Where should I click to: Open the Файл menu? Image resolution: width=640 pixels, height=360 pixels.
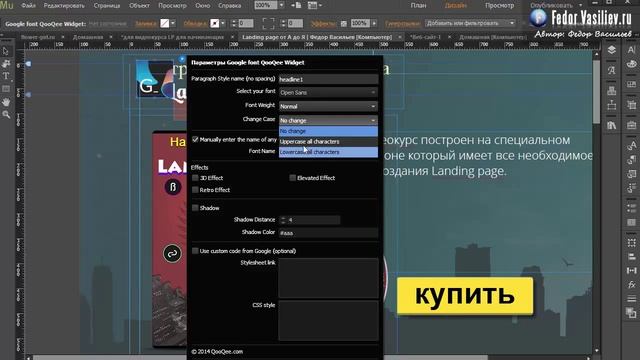28,6
